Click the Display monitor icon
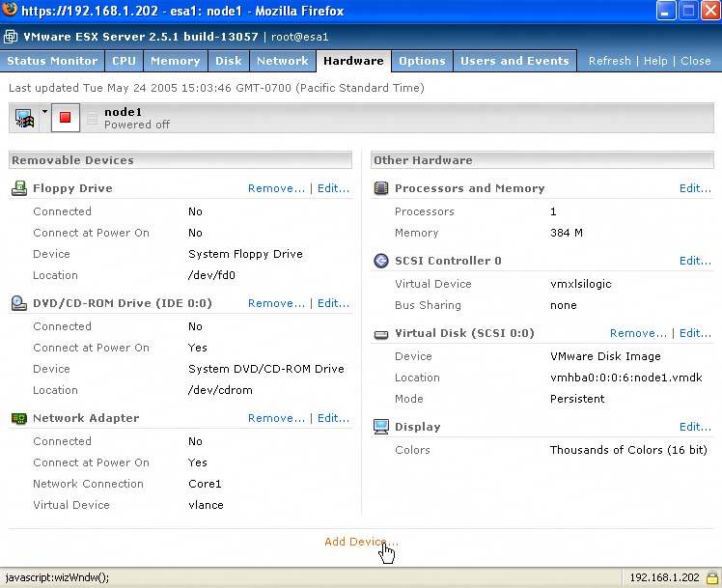The width and height of the screenshot is (722, 588). [381, 427]
